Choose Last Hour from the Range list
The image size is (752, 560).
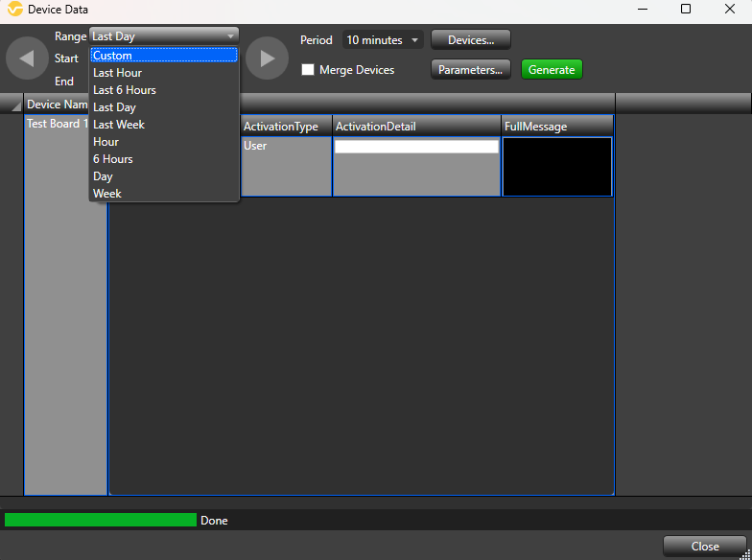pos(164,73)
